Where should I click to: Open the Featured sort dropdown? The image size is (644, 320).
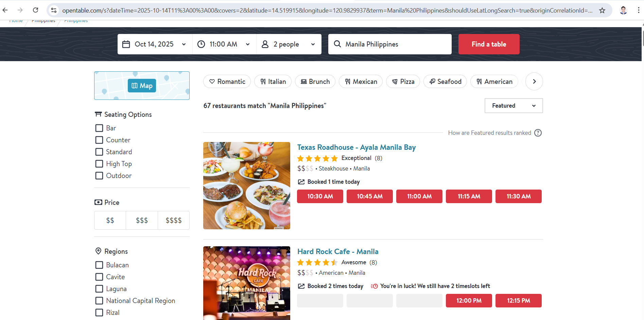click(514, 106)
